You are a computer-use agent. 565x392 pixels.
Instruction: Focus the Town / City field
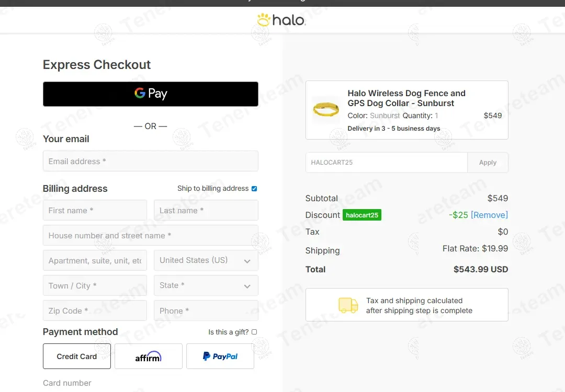pyautogui.click(x=95, y=285)
